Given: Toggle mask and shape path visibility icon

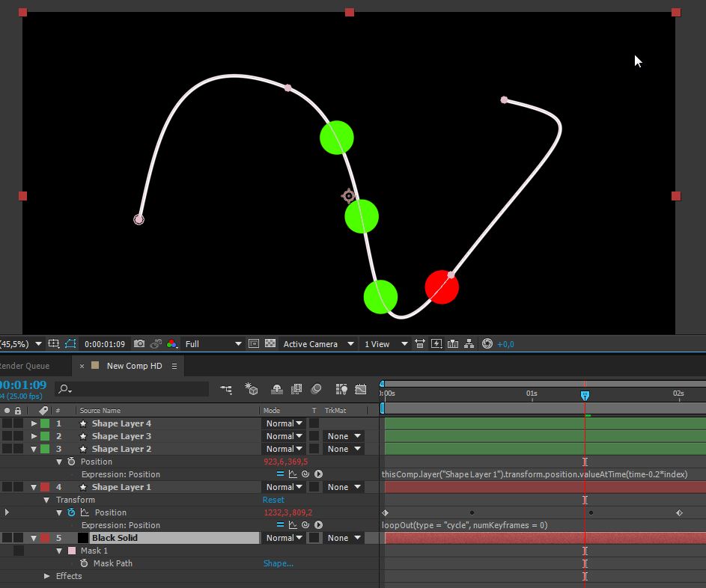Looking at the screenshot, I should [70, 343].
